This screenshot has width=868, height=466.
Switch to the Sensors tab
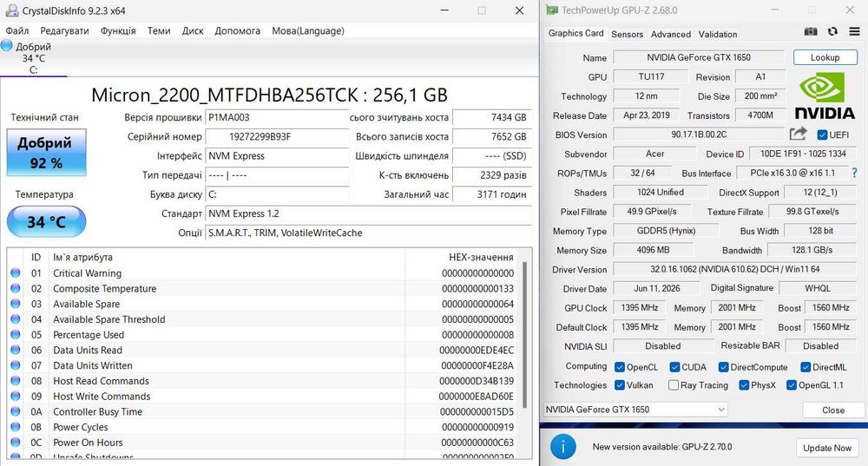pyautogui.click(x=628, y=35)
